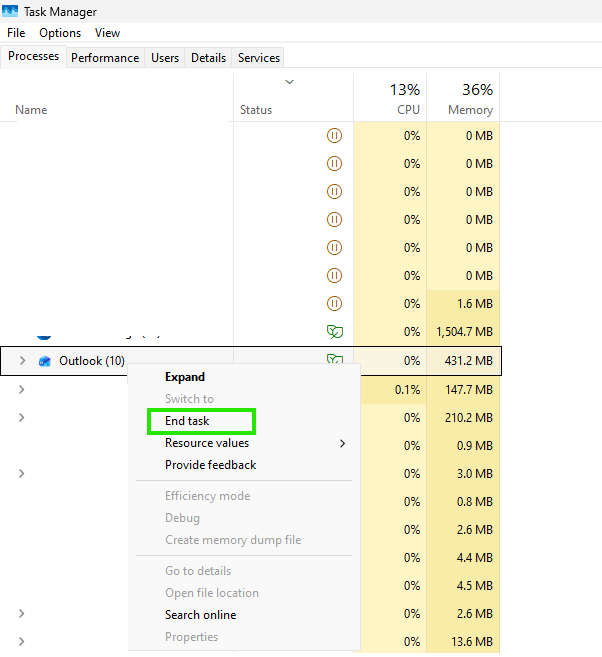The image size is (602, 657).
Task: Expand the process row using 3.0 MB
Action: 21,473
